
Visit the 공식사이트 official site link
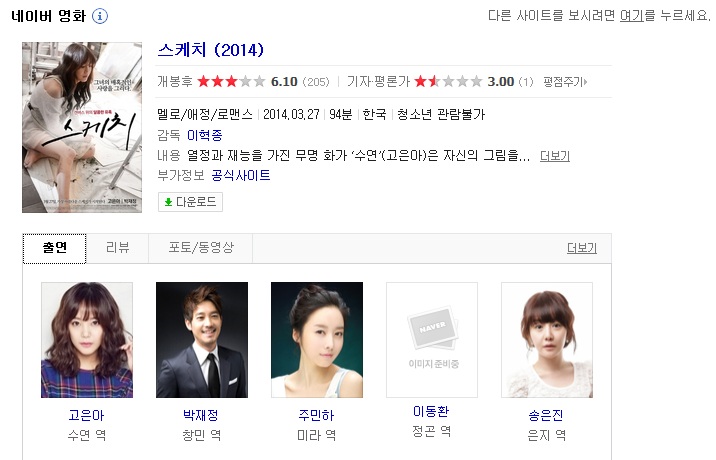(241, 175)
